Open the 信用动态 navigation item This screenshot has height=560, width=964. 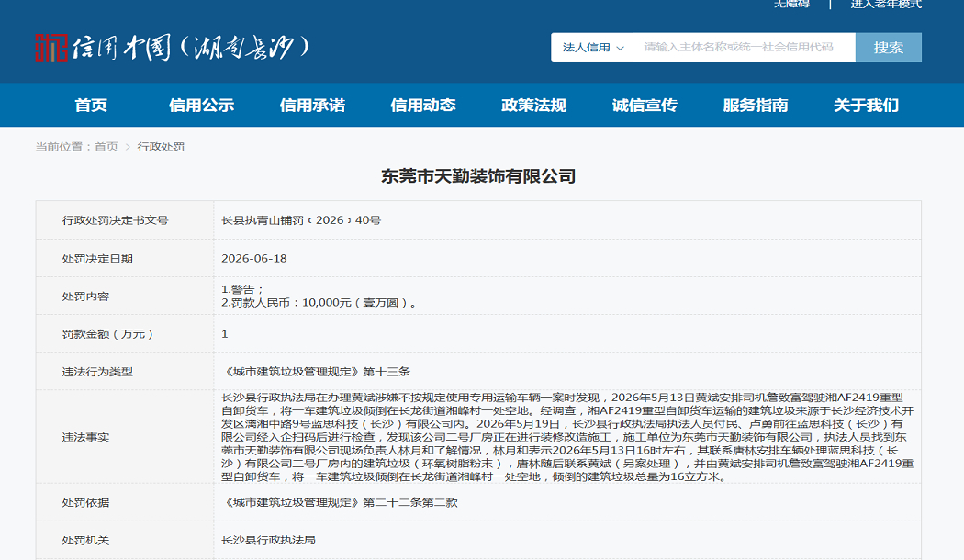[x=423, y=106]
